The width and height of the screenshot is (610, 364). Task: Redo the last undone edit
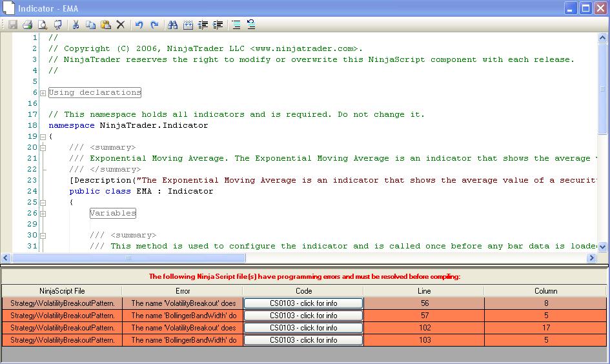[x=154, y=25]
